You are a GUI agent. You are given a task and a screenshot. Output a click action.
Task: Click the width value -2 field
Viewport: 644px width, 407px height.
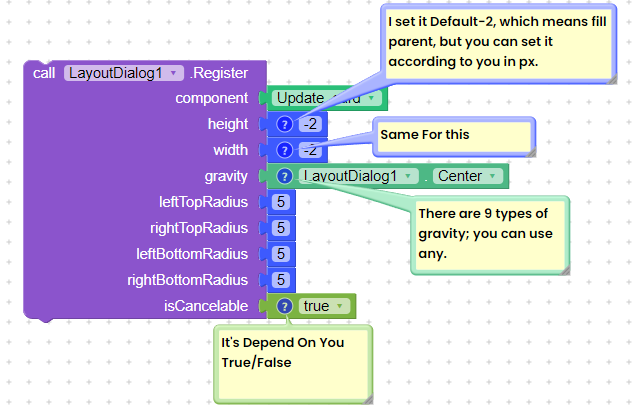(310, 150)
